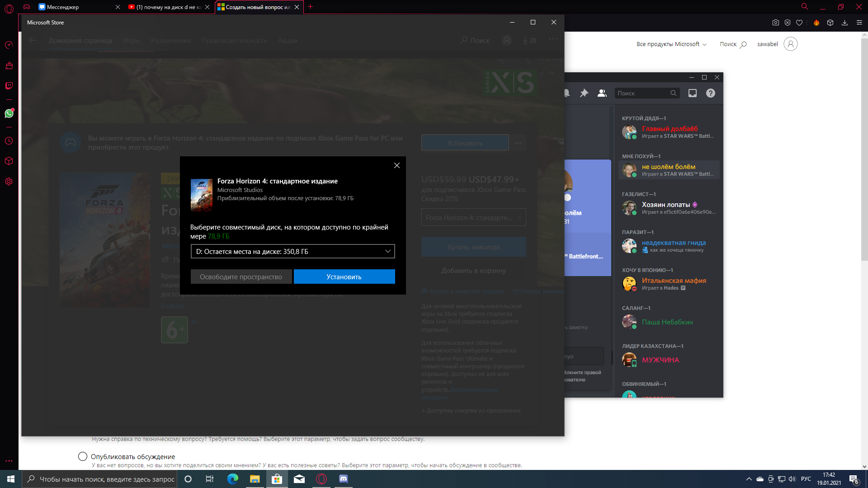Open the sawabel account avatar
The image size is (868, 488).
pos(790,44)
